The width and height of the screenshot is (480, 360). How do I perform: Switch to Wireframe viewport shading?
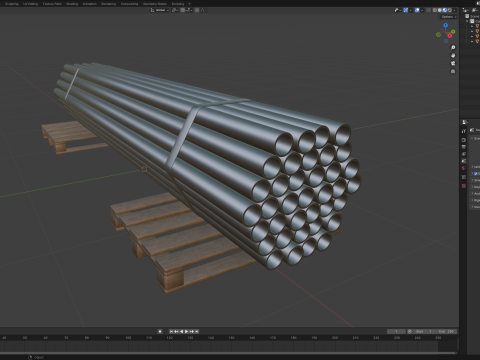pos(435,10)
